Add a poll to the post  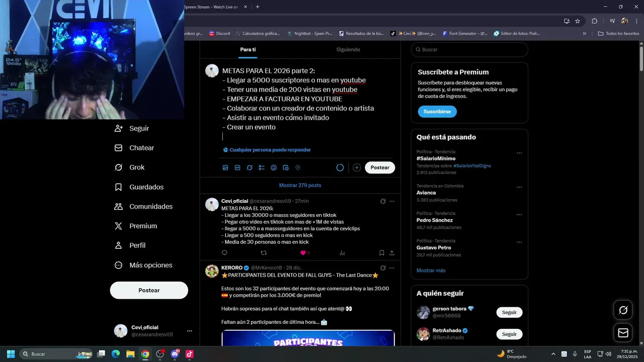[x=262, y=167]
